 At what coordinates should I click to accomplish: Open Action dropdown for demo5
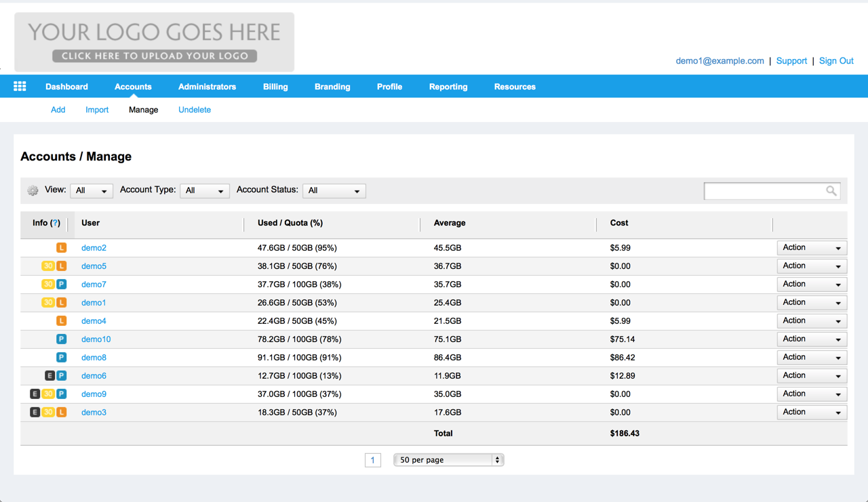coord(812,266)
